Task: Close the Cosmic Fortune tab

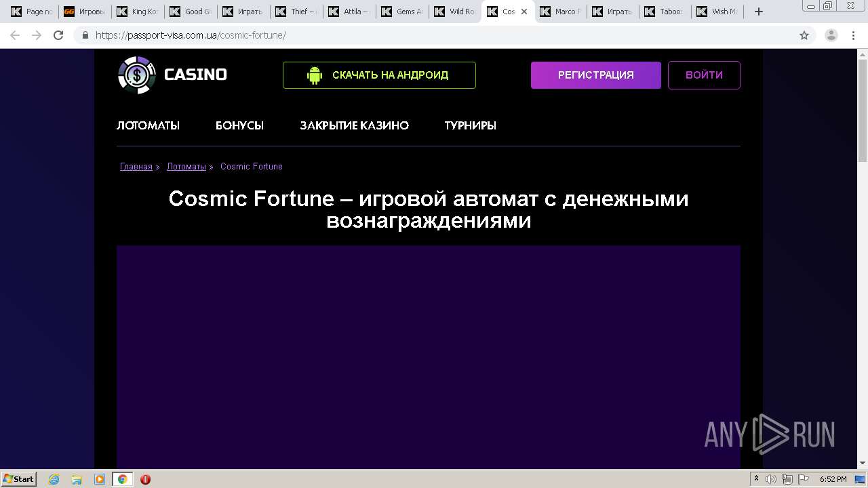Action: [524, 12]
